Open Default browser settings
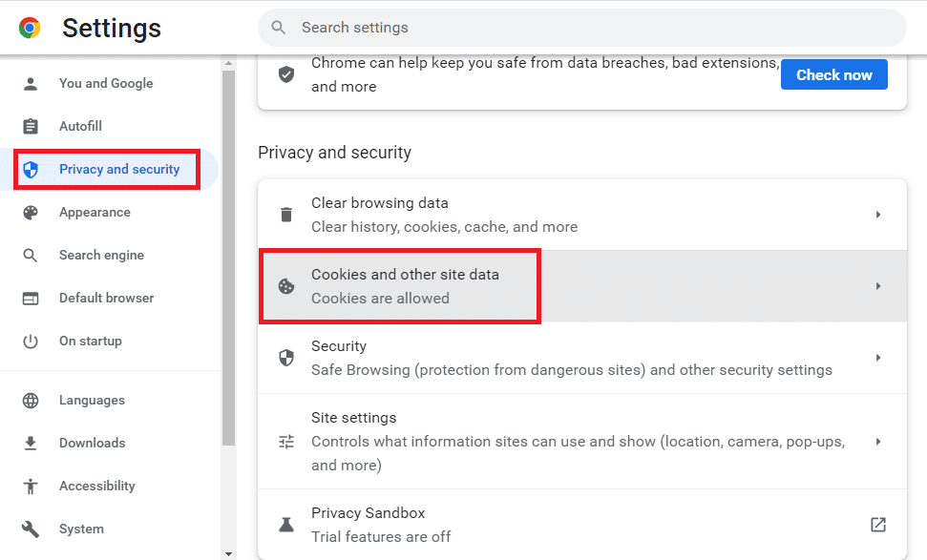Screen dimensions: 927x560 click(x=110, y=299)
